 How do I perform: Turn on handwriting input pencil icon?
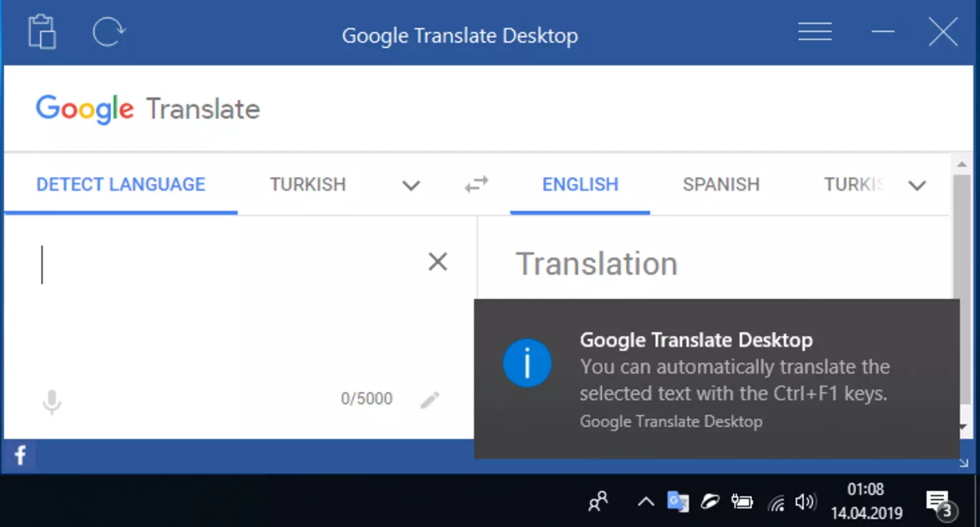430,399
